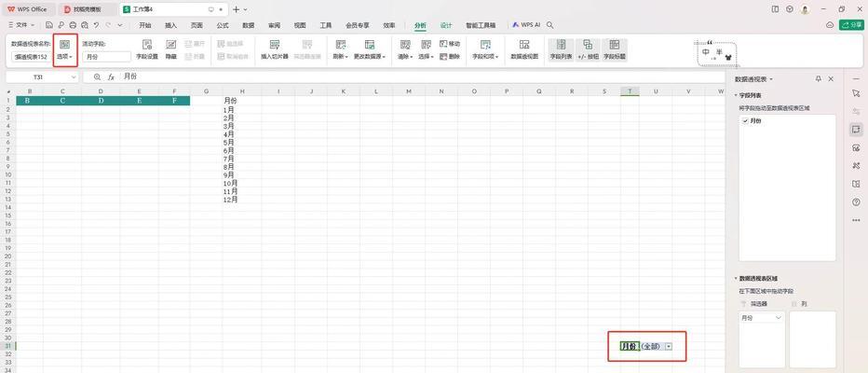
Task: Open the 文件 file menu
Action: pos(20,25)
